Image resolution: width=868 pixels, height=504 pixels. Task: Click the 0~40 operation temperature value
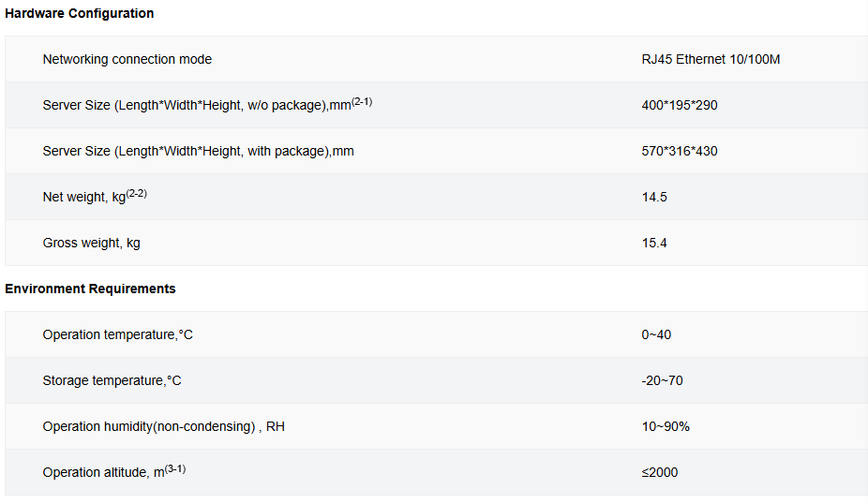pos(656,334)
